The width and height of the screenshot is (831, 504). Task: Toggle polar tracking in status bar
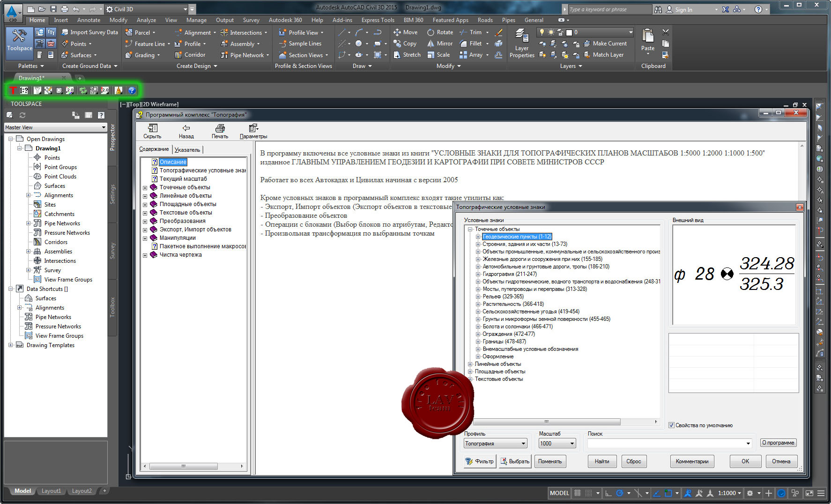[620, 493]
